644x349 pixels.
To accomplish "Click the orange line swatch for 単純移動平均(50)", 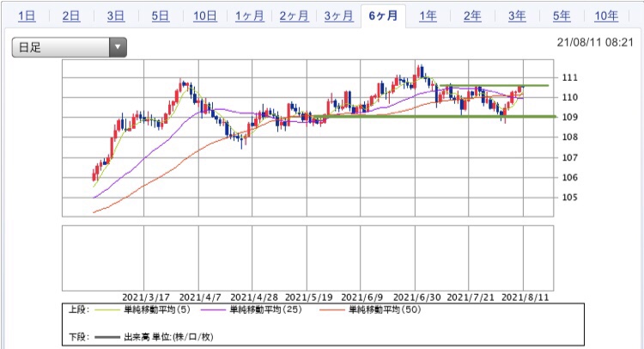I will (331, 310).
